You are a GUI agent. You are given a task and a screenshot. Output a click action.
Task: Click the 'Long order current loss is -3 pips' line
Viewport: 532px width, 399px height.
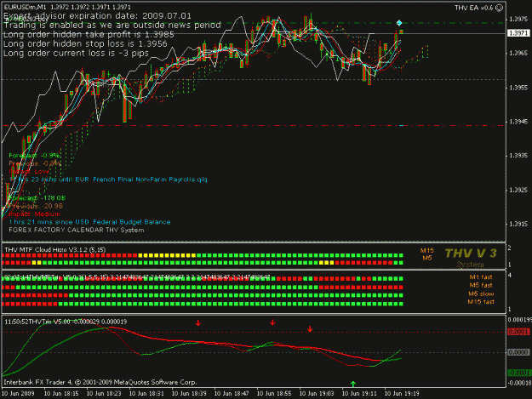coord(77,54)
